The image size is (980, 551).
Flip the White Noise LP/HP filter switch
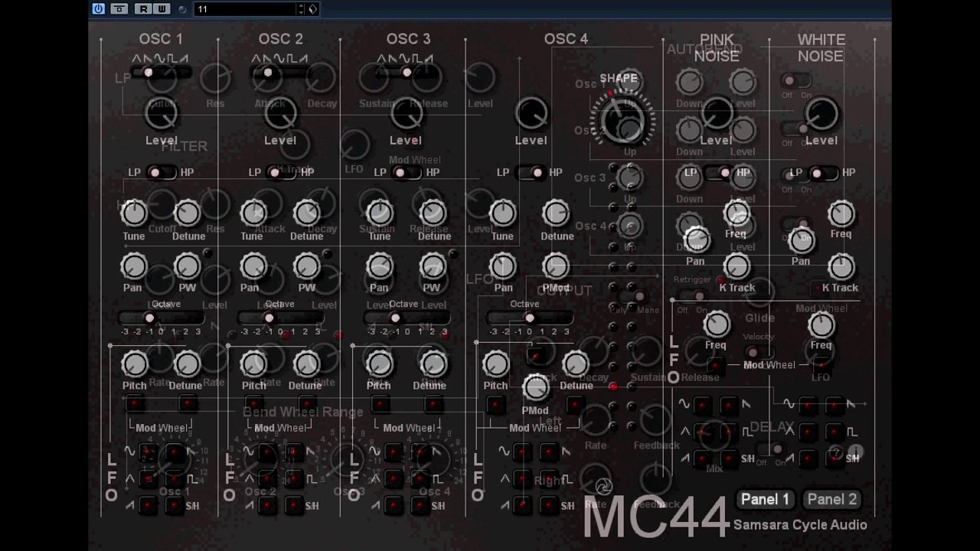tap(824, 173)
